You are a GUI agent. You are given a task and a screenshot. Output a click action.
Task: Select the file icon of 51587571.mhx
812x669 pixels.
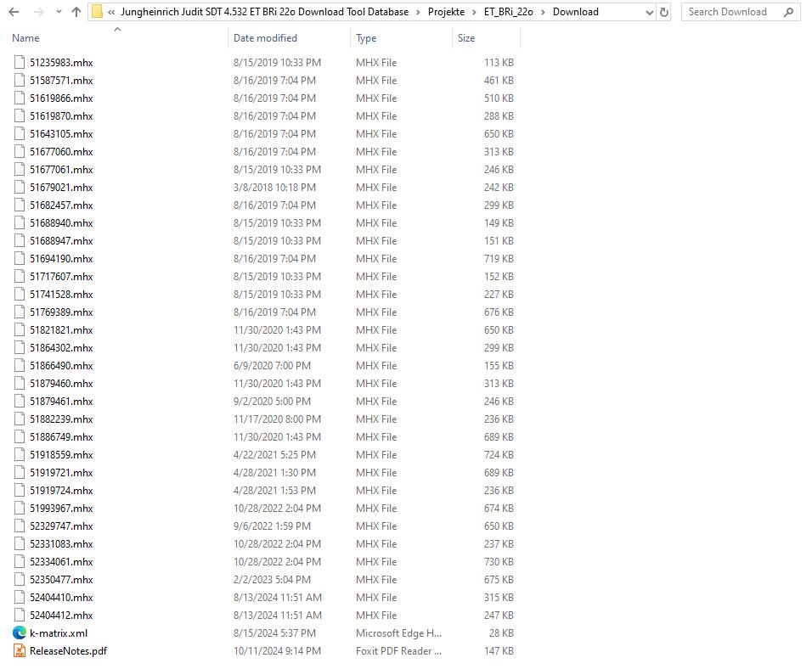[x=20, y=81]
